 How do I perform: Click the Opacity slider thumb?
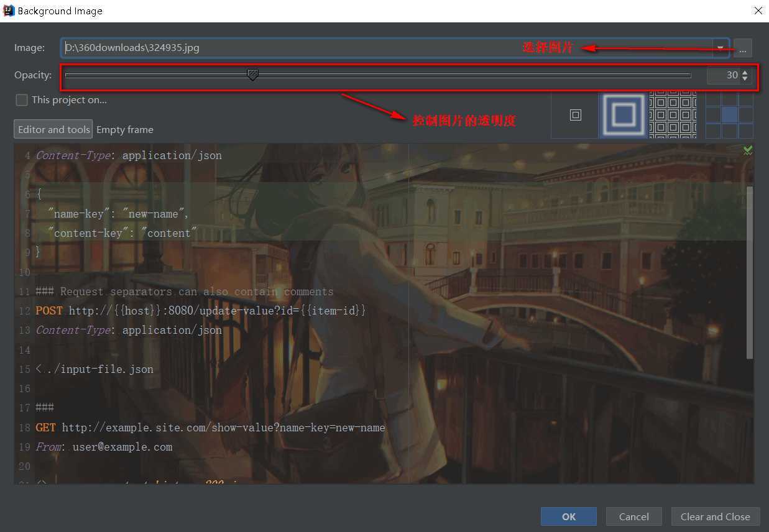(x=252, y=75)
